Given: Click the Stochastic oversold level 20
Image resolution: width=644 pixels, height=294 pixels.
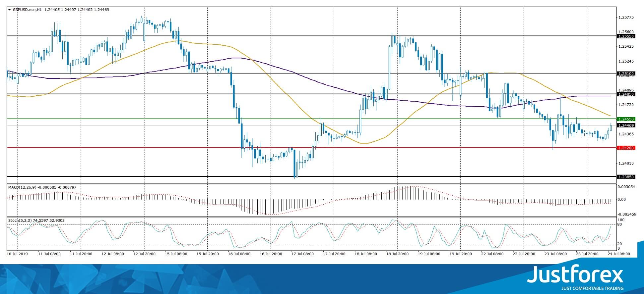Looking at the screenshot, I should tap(619, 244).
